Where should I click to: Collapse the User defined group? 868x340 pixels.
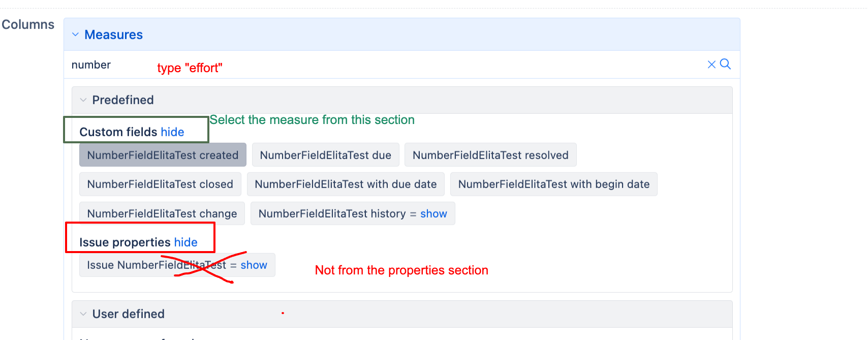point(83,314)
